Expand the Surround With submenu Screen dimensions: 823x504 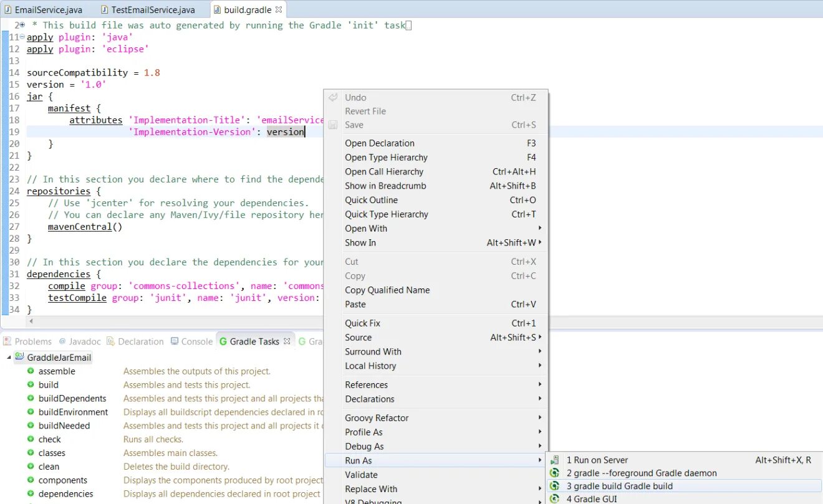[436, 352]
